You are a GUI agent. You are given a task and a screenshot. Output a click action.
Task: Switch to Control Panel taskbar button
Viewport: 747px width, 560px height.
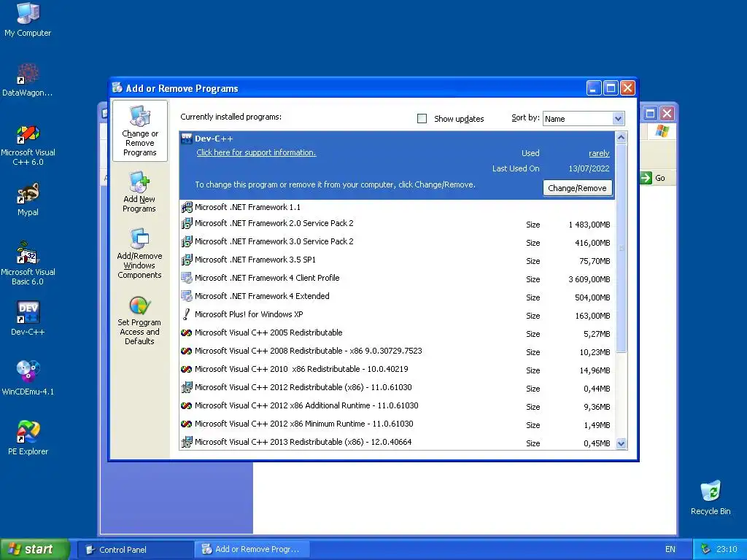coord(135,550)
